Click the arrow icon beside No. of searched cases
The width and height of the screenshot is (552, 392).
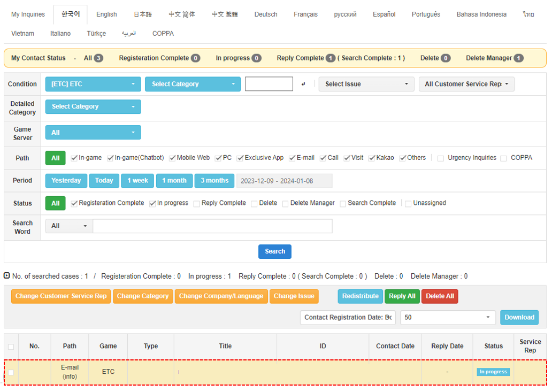pyautogui.click(x=7, y=275)
